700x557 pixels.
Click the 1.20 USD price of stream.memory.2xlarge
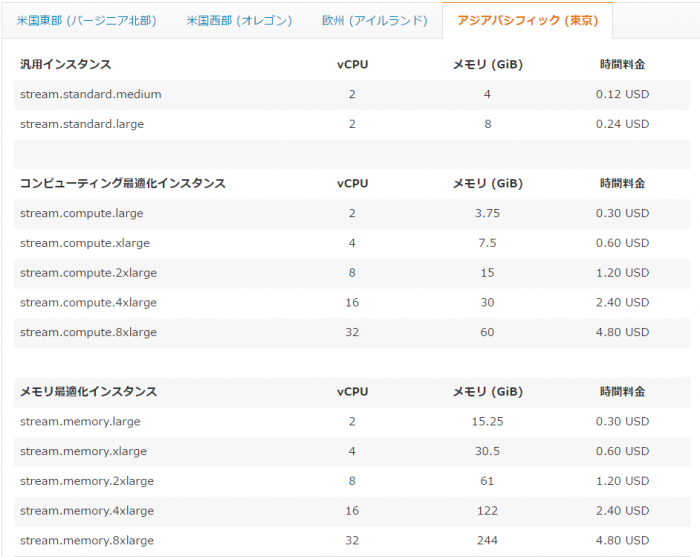tap(622, 481)
